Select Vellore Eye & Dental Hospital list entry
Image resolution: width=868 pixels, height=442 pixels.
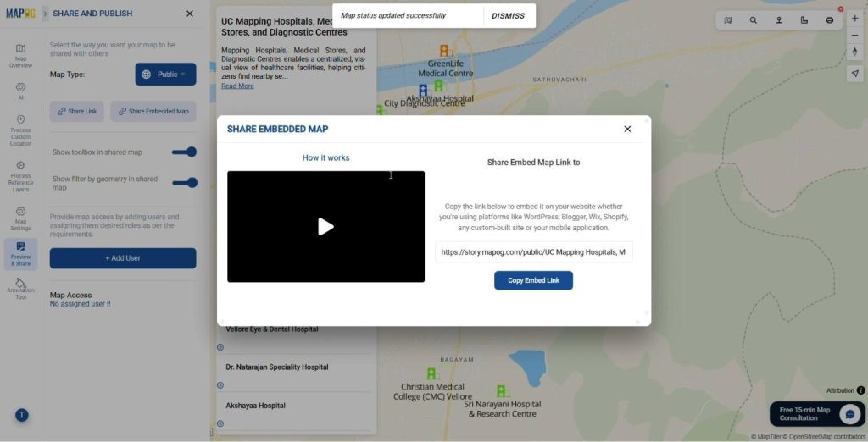(272, 329)
